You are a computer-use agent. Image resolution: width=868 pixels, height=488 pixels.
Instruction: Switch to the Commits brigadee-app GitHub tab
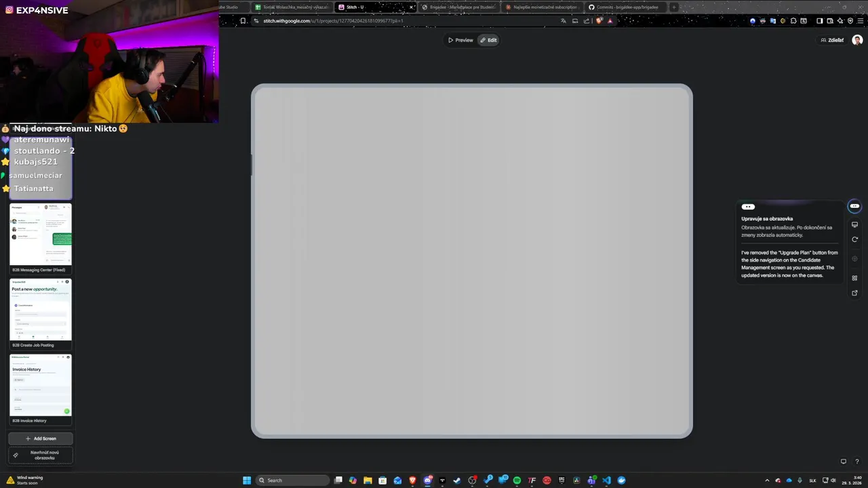[625, 7]
